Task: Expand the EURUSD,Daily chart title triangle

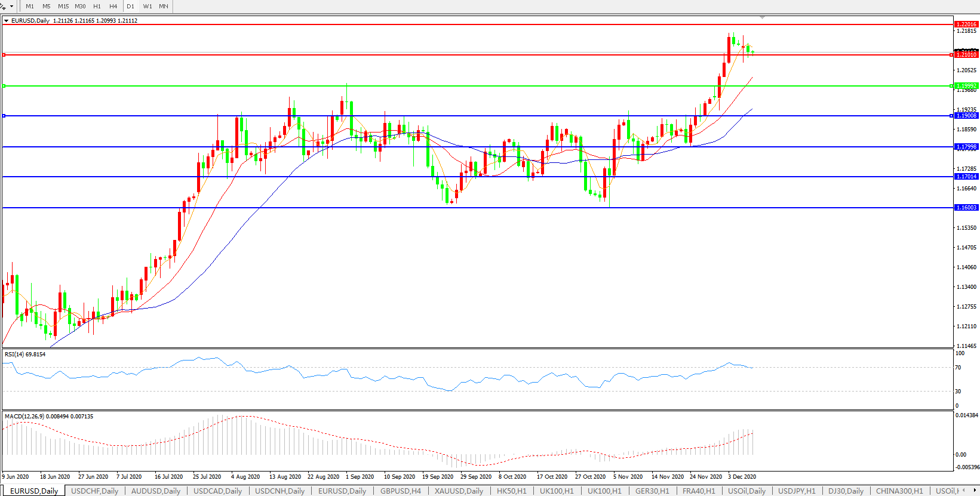Action: [x=6, y=21]
